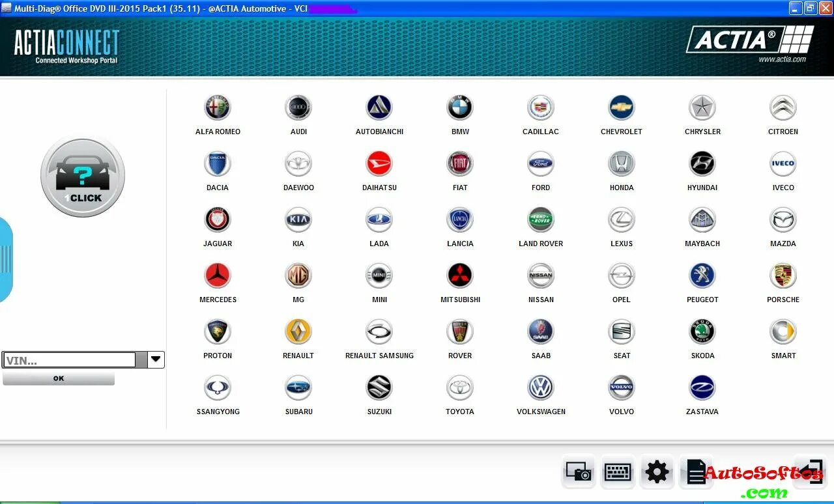Screen dimensions: 834x504
Task: Choose the Subaru stars logo
Action: pyautogui.click(x=298, y=387)
